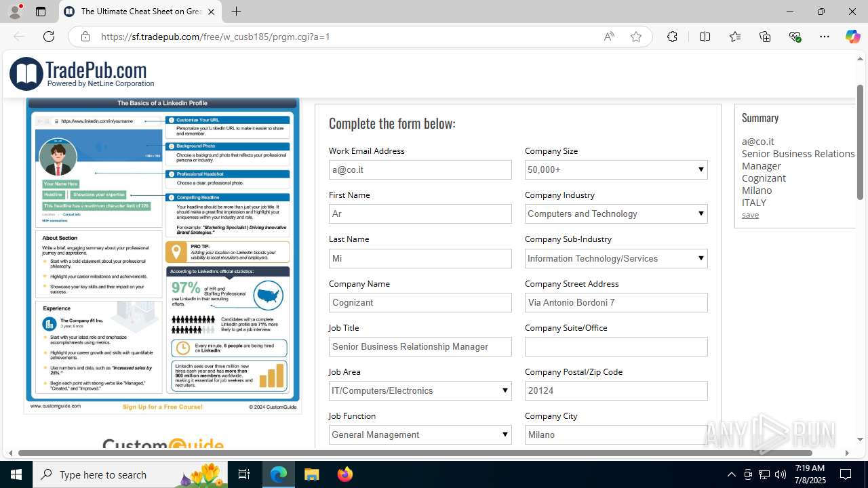Viewport: 868px width, 488px height.
Task: Edit the Company City field
Action: click(616, 434)
